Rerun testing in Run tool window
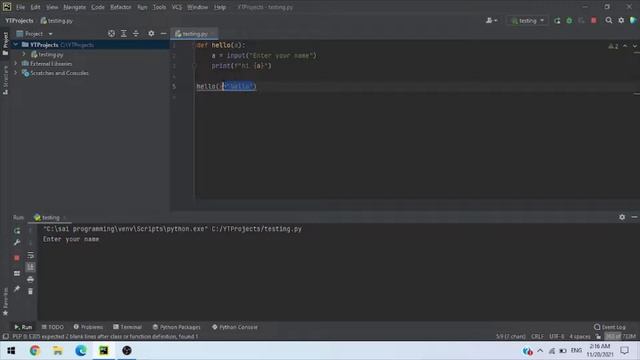Screen dimensions: 640x360 click(x=17, y=231)
